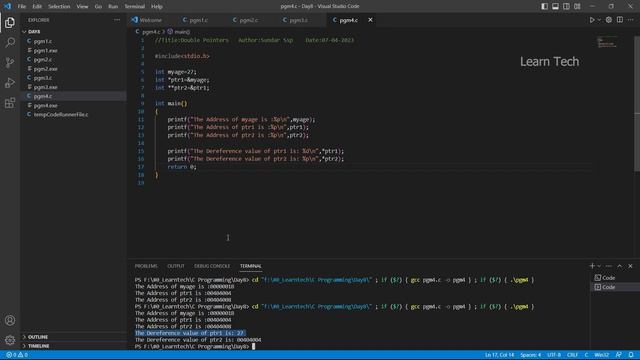The height and width of the screenshot is (360, 640).
Task: Open the Accounts menu icon
Action: [x=10, y=320]
